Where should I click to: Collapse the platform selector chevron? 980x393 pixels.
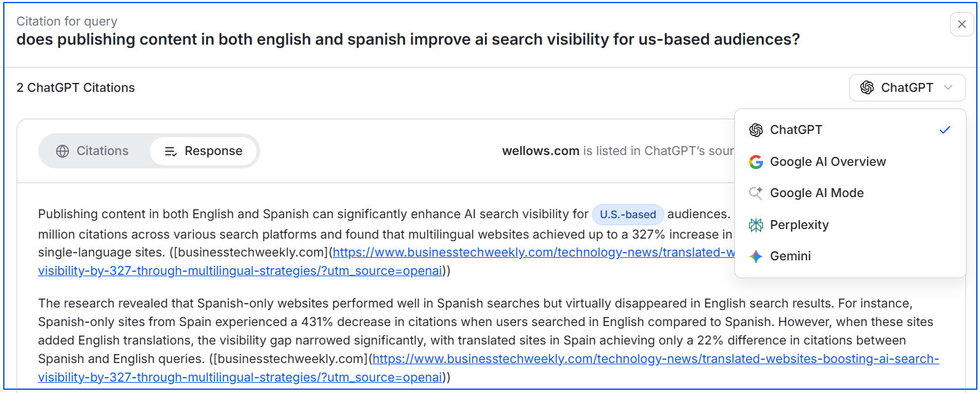[948, 87]
